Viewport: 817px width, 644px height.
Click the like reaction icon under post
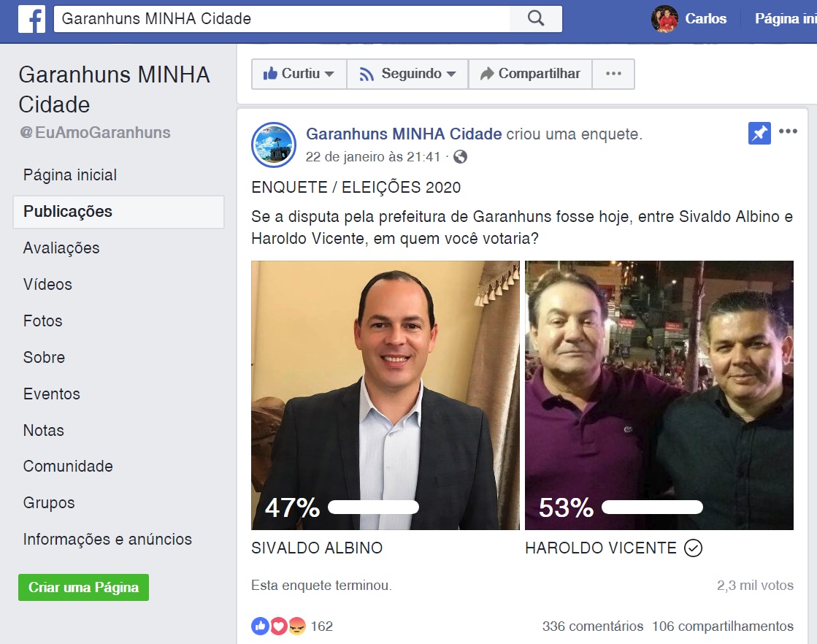[261, 626]
